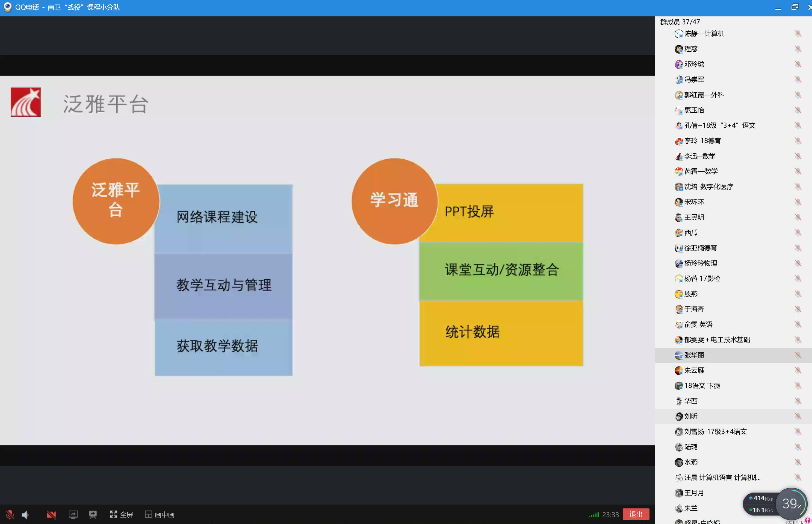Check the signal strength indicator
This screenshot has height=524, width=812.
pyautogui.click(x=594, y=515)
